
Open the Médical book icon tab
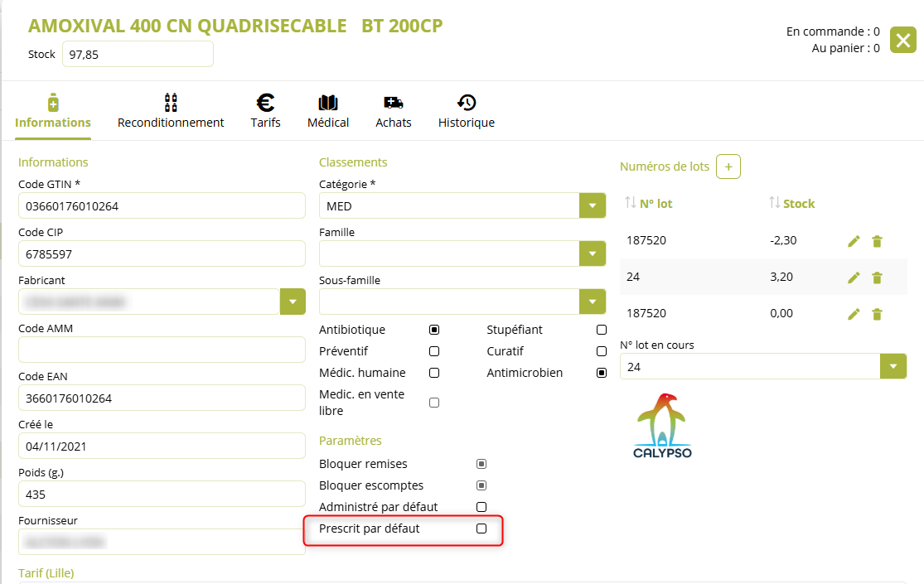328,111
